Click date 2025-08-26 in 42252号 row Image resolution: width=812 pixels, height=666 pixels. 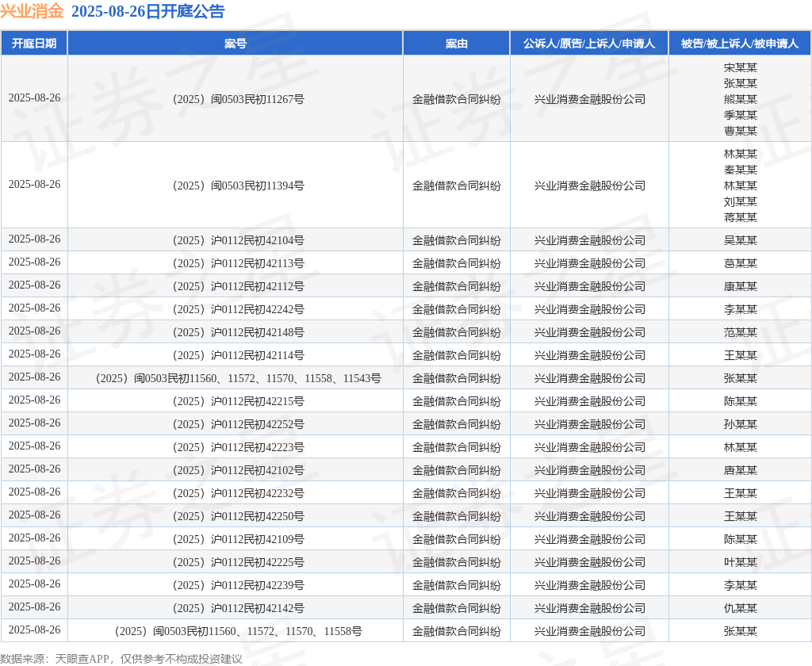[x=34, y=423]
